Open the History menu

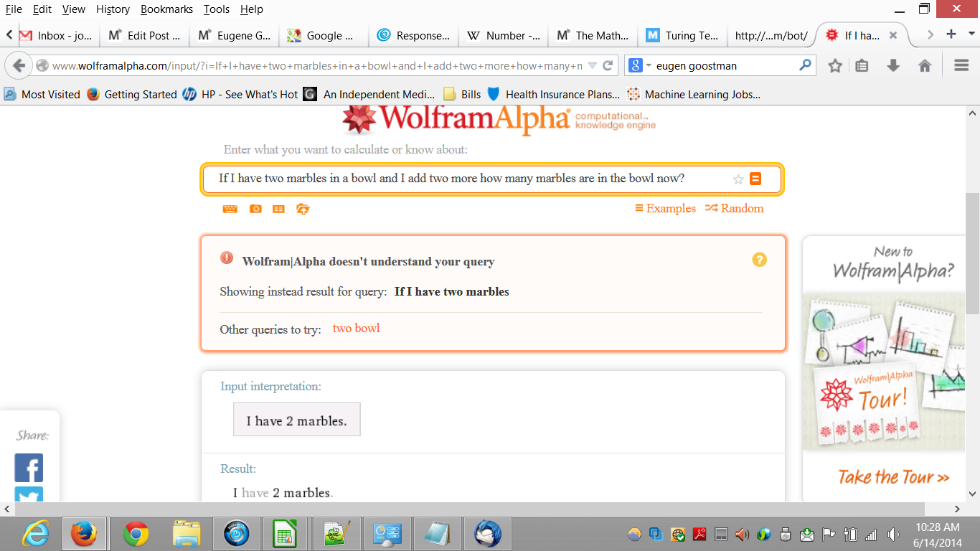(113, 9)
